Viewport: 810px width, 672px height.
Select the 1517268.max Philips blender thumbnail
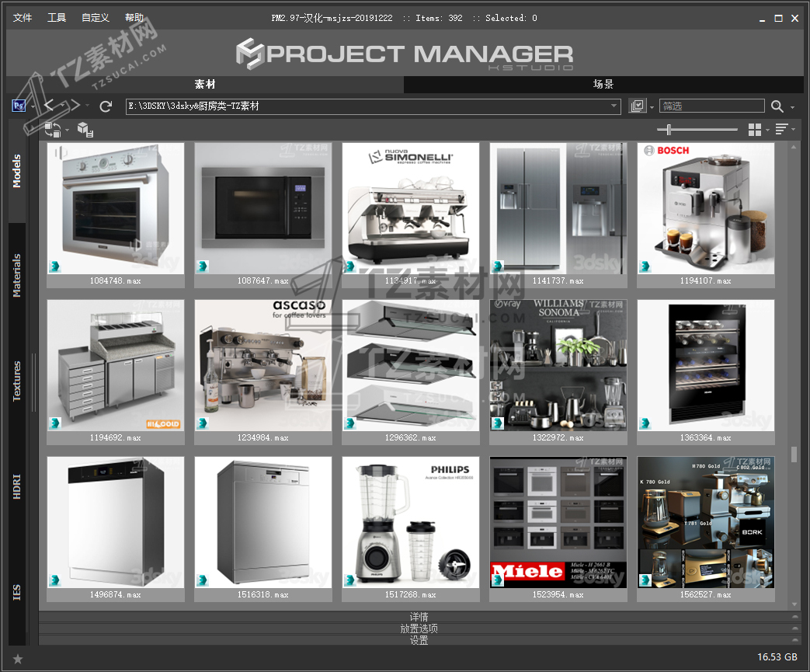411,522
